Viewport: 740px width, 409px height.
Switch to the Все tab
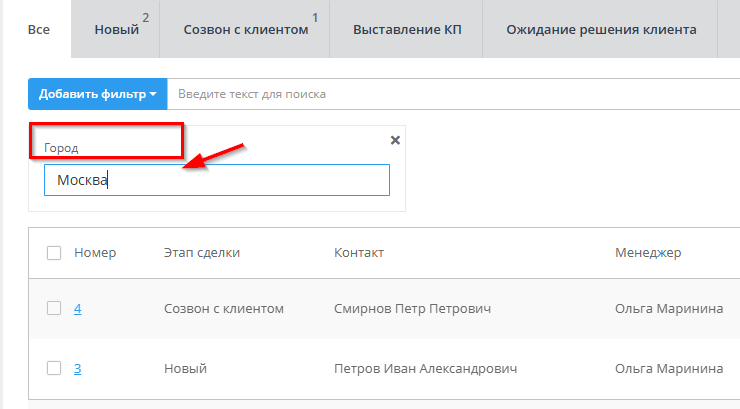tap(39, 29)
